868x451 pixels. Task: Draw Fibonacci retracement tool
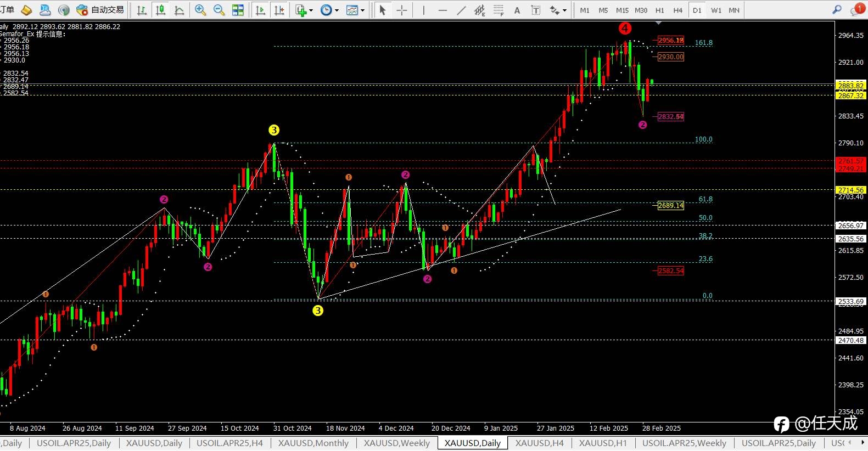coord(499,10)
